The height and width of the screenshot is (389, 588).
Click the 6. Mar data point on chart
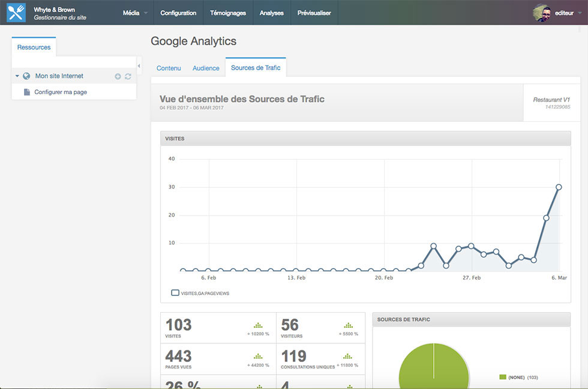(559, 187)
